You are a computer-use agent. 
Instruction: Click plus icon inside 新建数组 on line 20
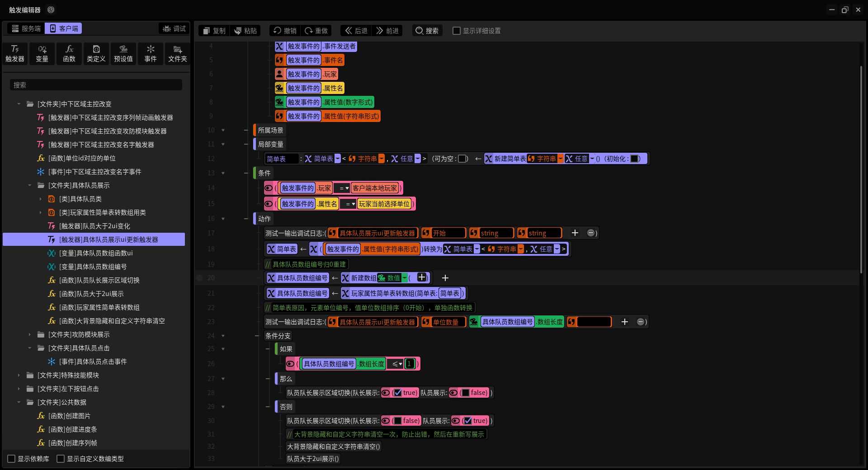point(422,277)
